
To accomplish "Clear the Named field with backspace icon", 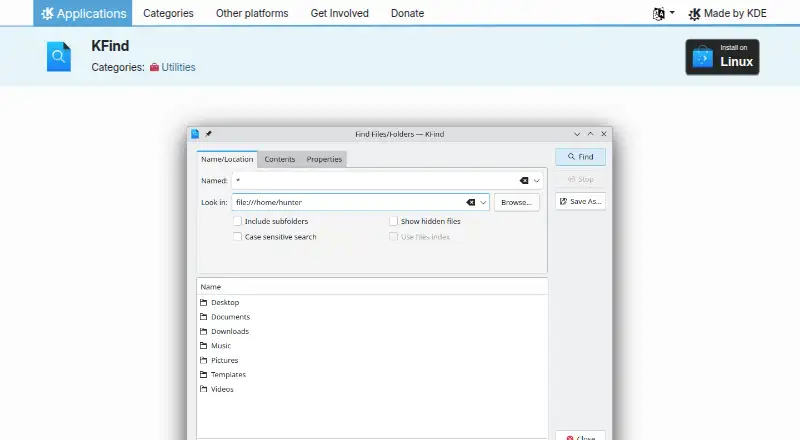I will [524, 181].
